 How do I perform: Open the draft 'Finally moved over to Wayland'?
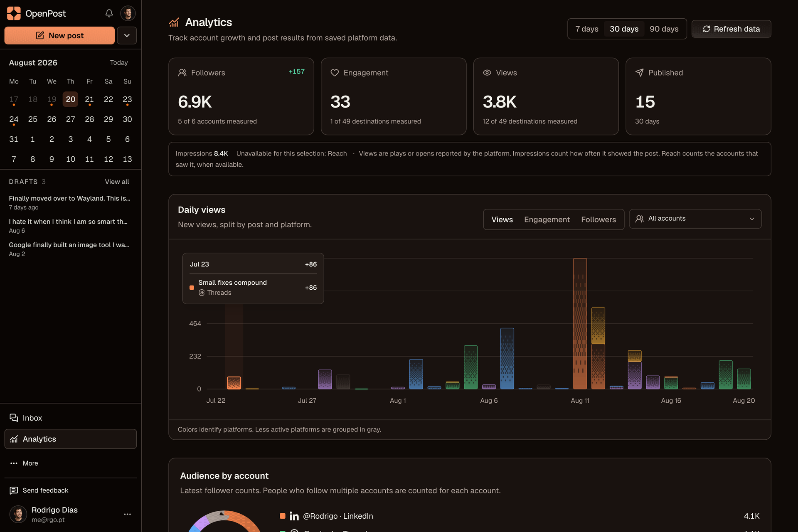(x=69, y=202)
